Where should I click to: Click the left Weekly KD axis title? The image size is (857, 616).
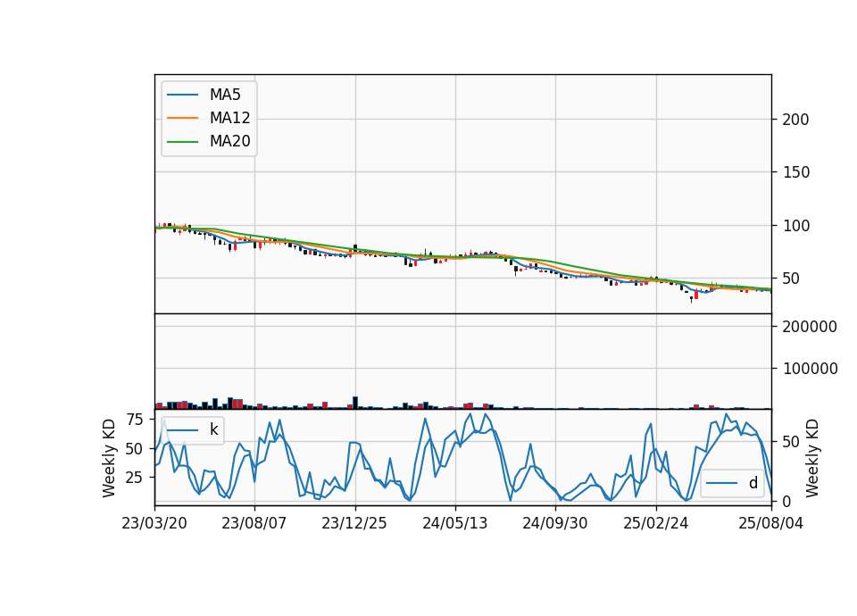109,458
